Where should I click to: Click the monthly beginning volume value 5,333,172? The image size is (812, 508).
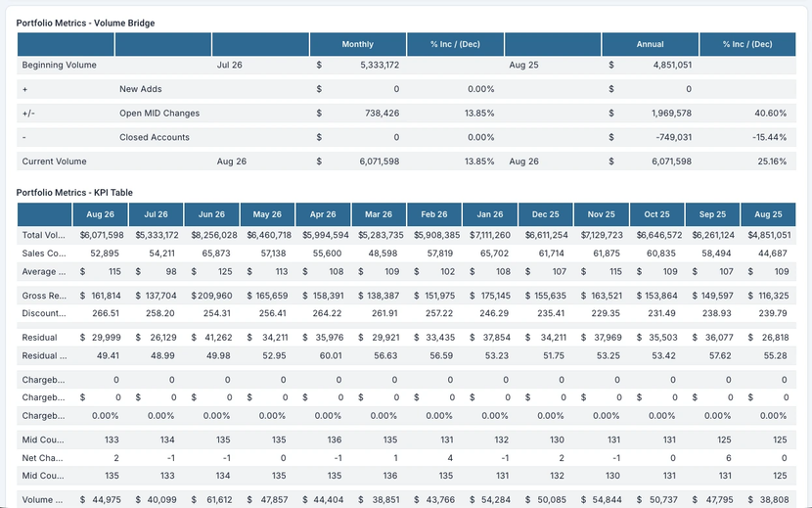pyautogui.click(x=380, y=65)
